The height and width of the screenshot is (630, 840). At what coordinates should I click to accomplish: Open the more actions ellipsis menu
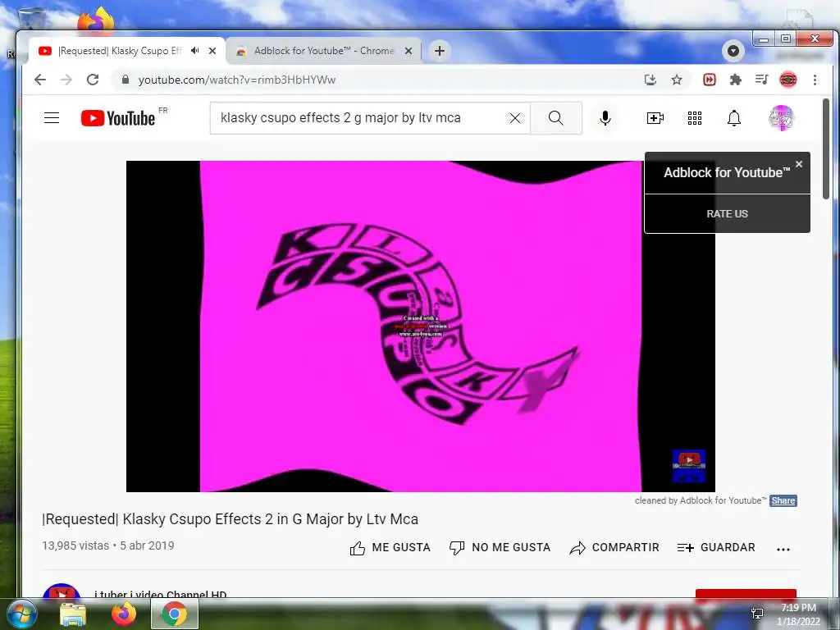tap(783, 549)
